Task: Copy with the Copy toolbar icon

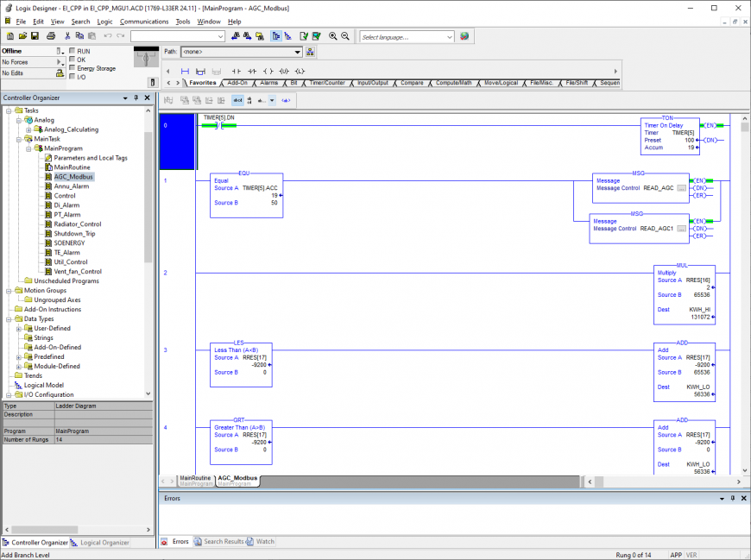Action: [79, 36]
